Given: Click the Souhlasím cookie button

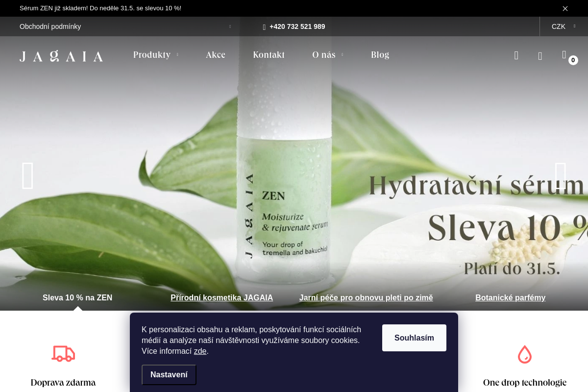Looking at the screenshot, I should pos(414,338).
